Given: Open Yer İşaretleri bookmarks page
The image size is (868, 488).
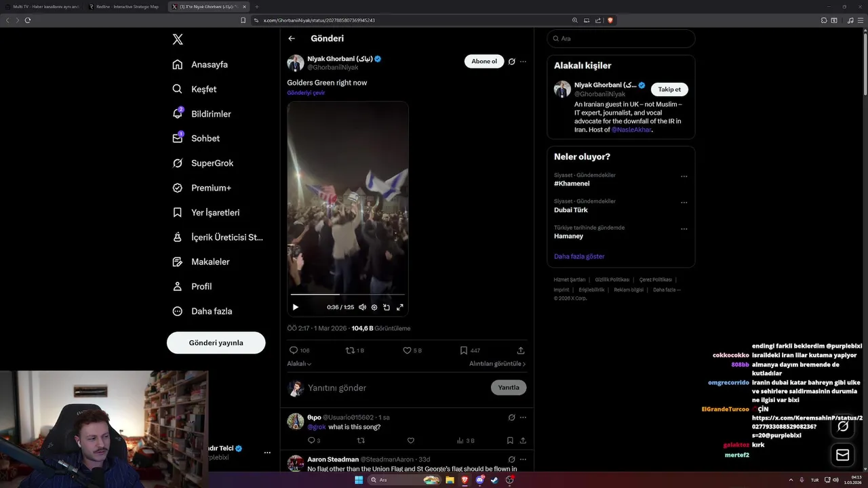Looking at the screenshot, I should coord(206,212).
